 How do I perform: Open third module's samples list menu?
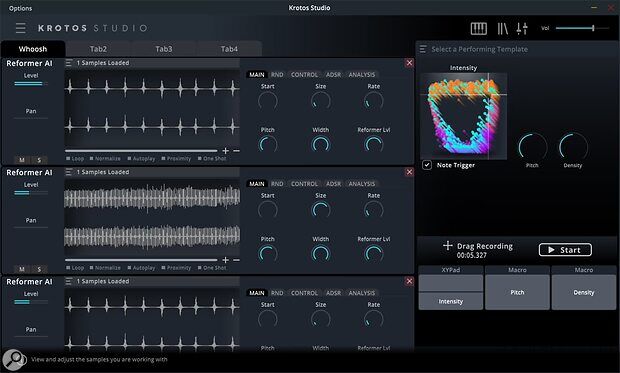coord(69,281)
